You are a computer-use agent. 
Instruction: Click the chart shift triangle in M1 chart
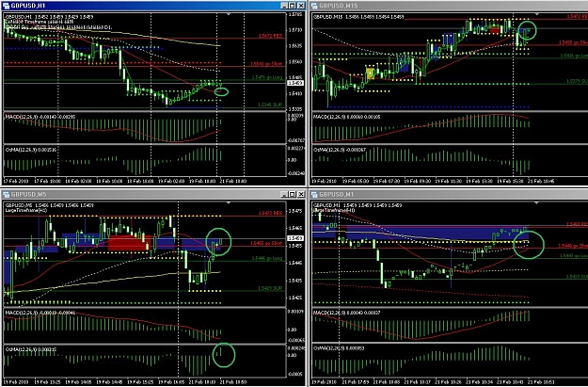point(536,202)
